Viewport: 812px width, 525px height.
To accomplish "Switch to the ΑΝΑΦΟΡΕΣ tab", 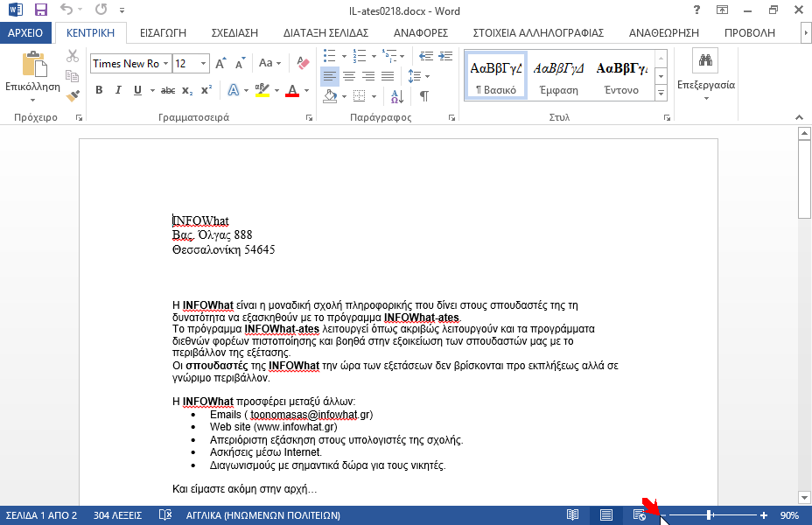I will pyautogui.click(x=421, y=32).
